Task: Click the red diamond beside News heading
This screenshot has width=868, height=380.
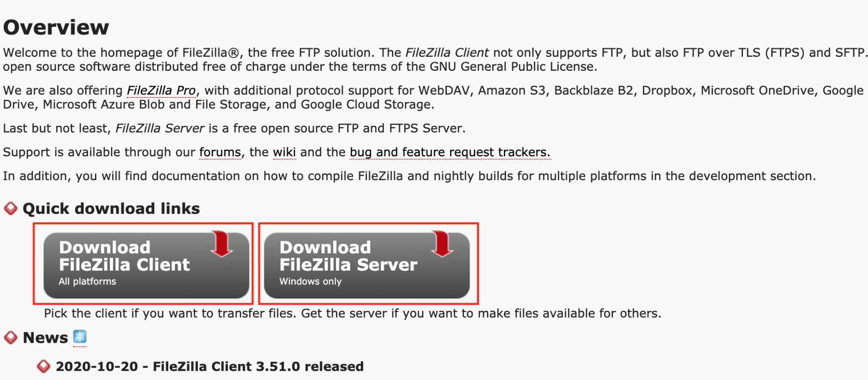Action: (x=11, y=338)
